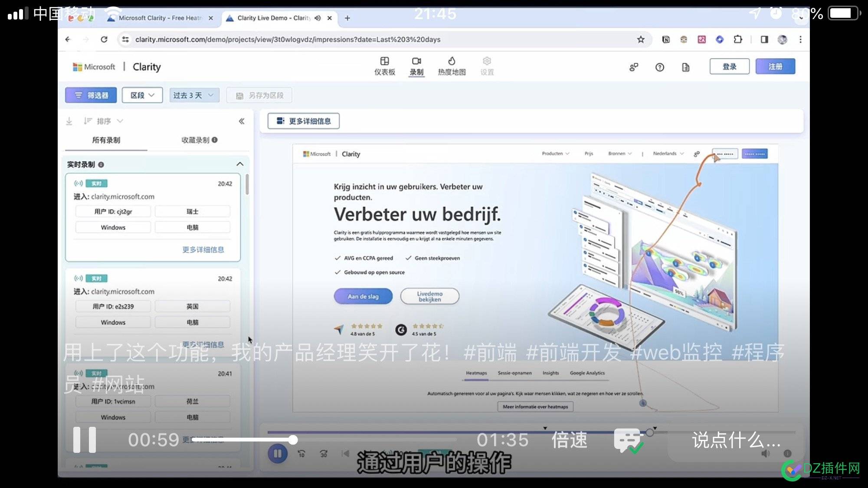Click the Aan de slag button in recording
Image resolution: width=868 pixels, height=488 pixels.
click(x=363, y=296)
